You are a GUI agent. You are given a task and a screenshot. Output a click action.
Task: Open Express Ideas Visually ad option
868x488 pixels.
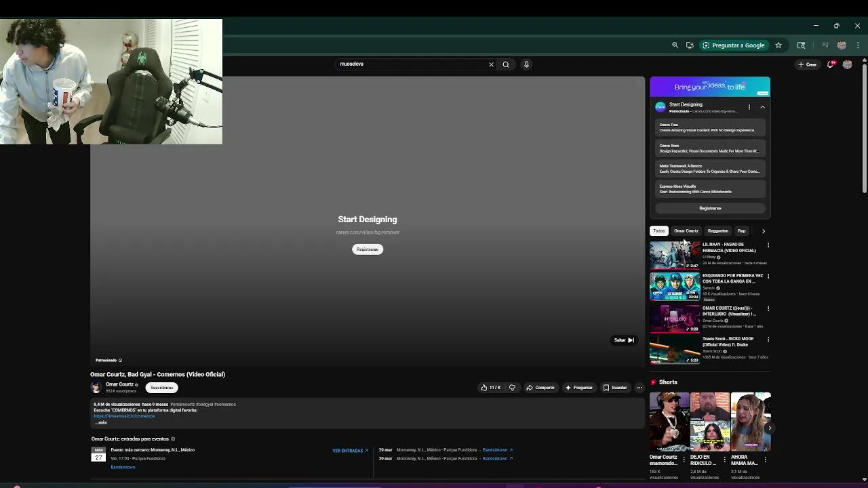click(x=710, y=189)
